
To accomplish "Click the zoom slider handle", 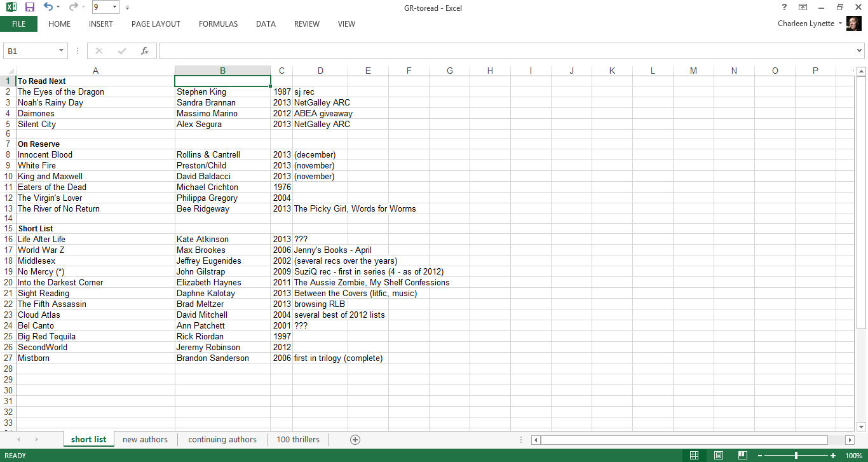I will tap(796, 456).
